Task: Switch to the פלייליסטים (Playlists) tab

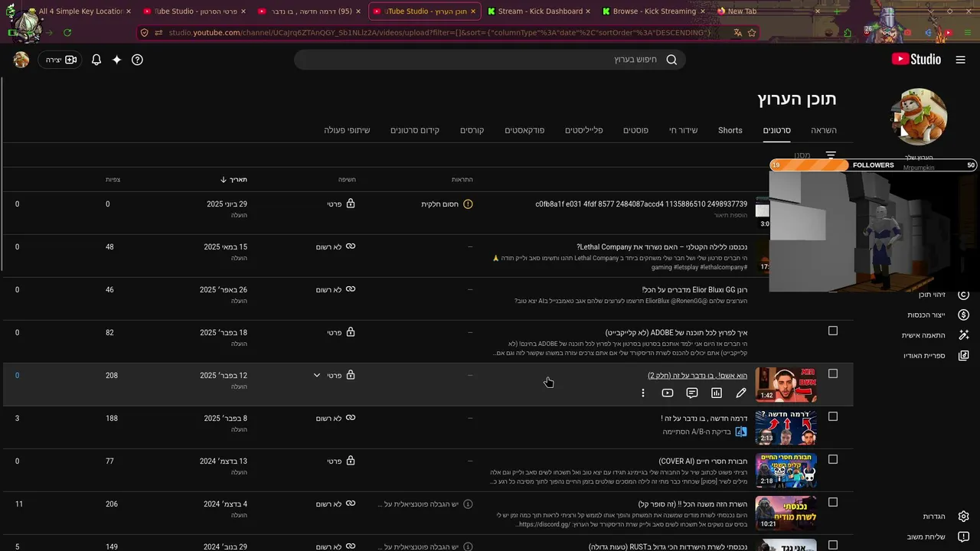Action: [584, 130]
